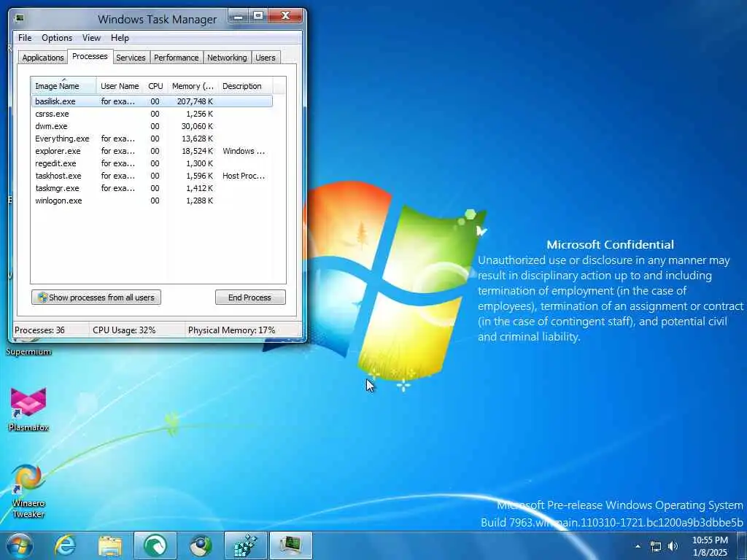Open the File menu in Task Manager
The height and width of the screenshot is (560, 747).
pyautogui.click(x=25, y=38)
